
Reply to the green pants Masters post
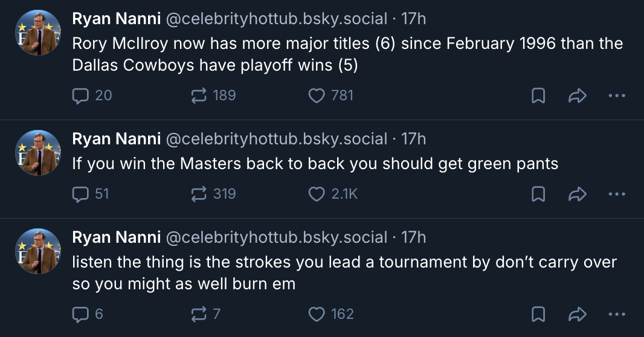point(80,194)
